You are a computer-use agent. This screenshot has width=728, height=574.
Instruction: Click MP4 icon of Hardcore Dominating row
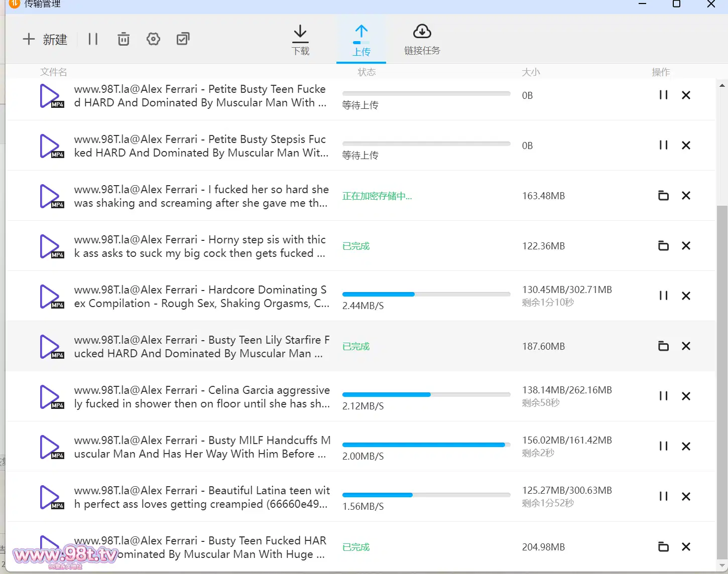pyautogui.click(x=52, y=297)
